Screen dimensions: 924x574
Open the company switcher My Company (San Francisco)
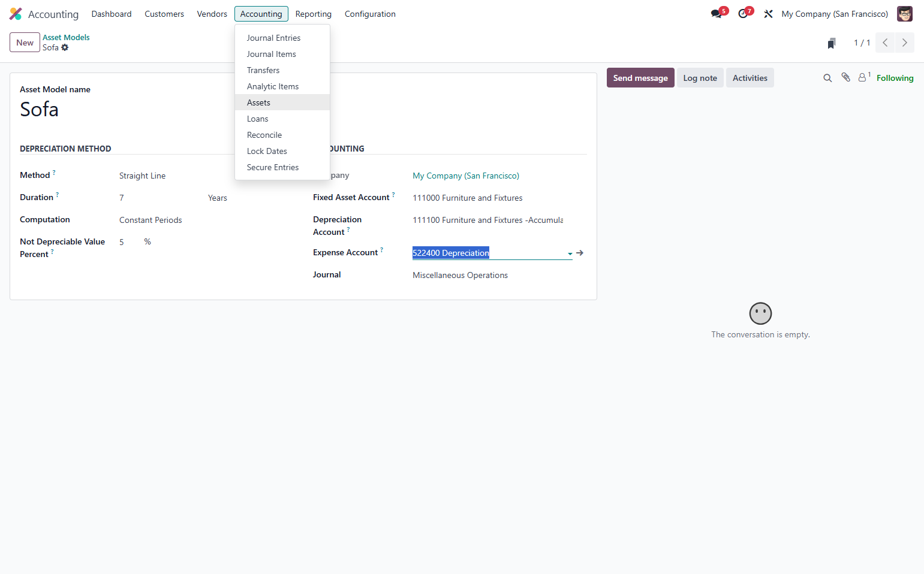(835, 14)
